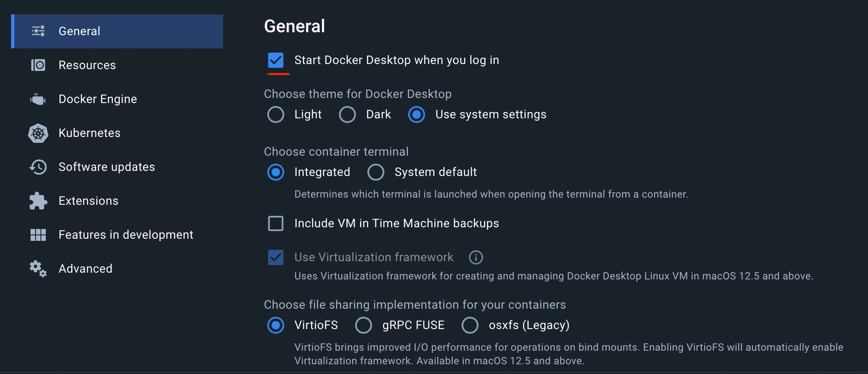Click the Advanced gears icon
The image size is (868, 374).
pyautogui.click(x=38, y=269)
